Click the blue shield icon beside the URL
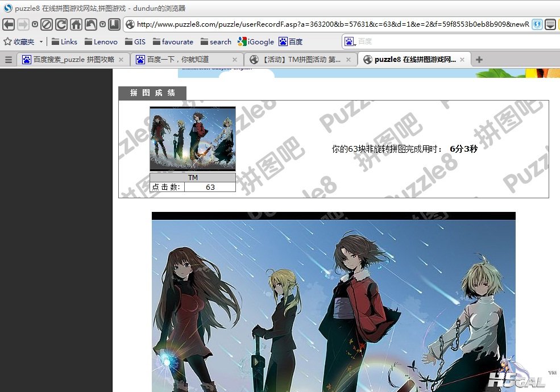Viewport: 560px width, 392px height. pos(537,24)
